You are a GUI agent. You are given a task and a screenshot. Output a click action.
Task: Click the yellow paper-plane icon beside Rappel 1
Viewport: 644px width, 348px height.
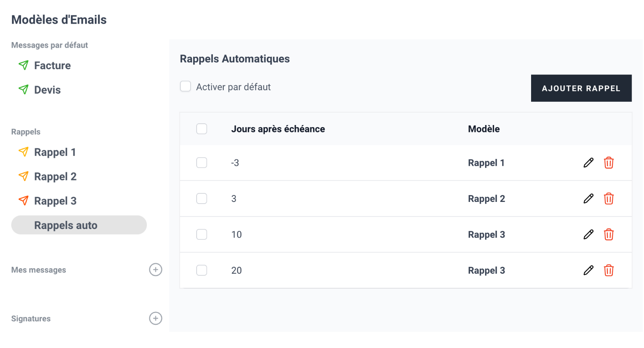tap(24, 152)
